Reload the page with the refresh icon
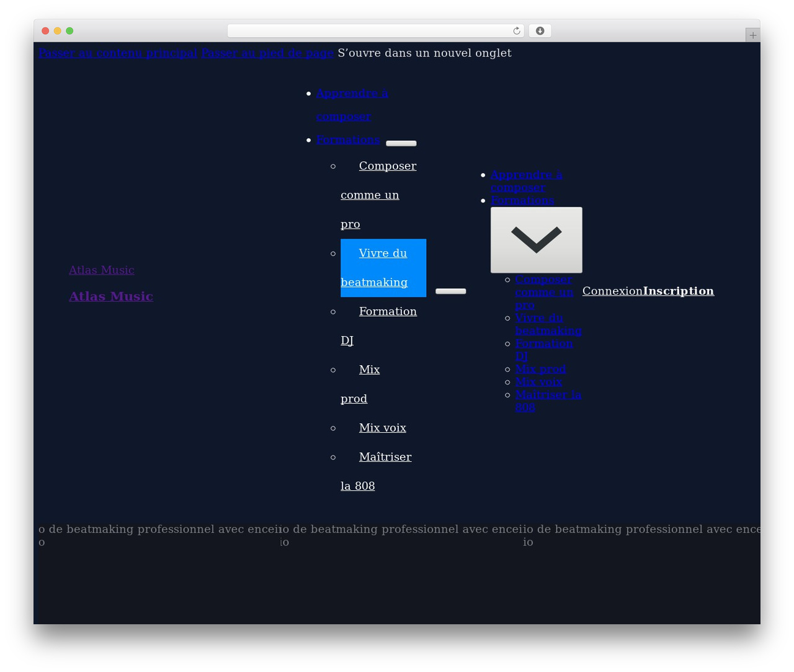 517,31
